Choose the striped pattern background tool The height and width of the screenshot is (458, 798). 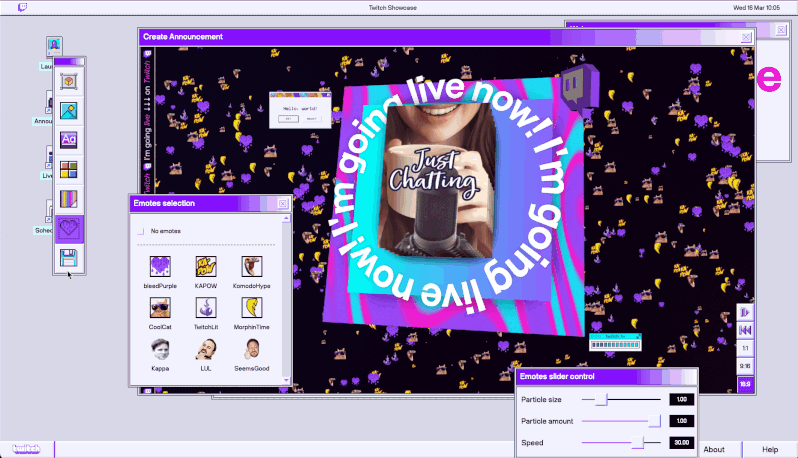pyautogui.click(x=69, y=198)
